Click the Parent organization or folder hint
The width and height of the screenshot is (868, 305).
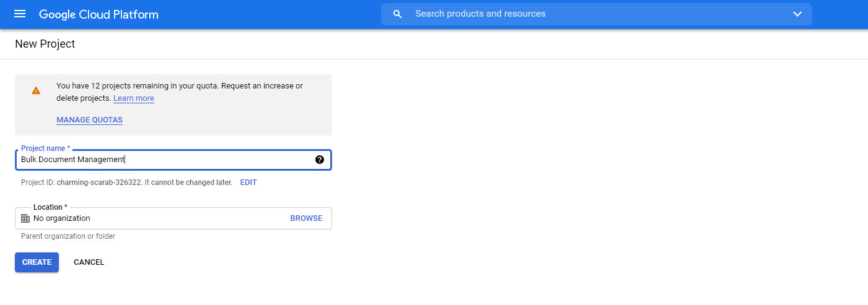68,236
